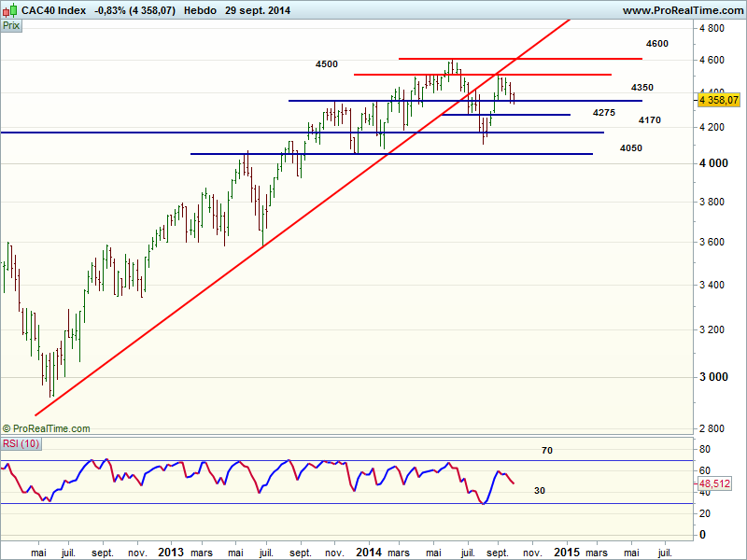Click the 29 sept. 2014 date
747x560 pixels.
point(262,10)
